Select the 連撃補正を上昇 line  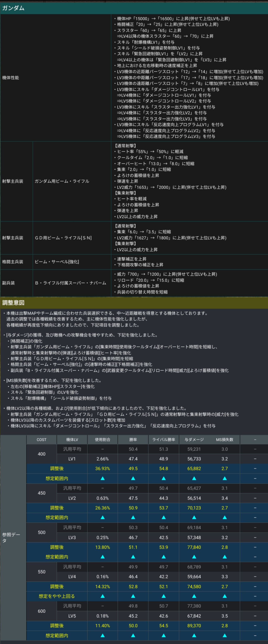130,259
